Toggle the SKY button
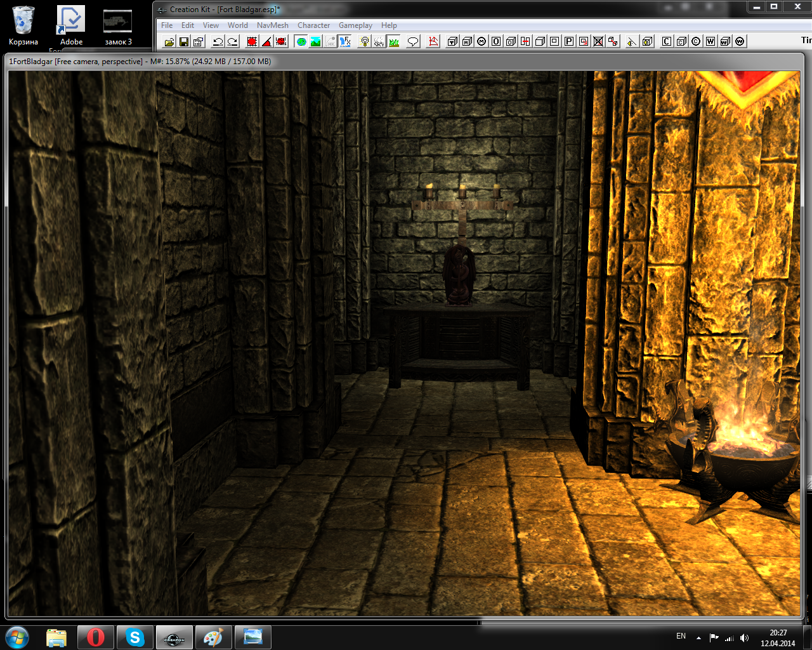The image size is (812, 650). tap(379, 41)
